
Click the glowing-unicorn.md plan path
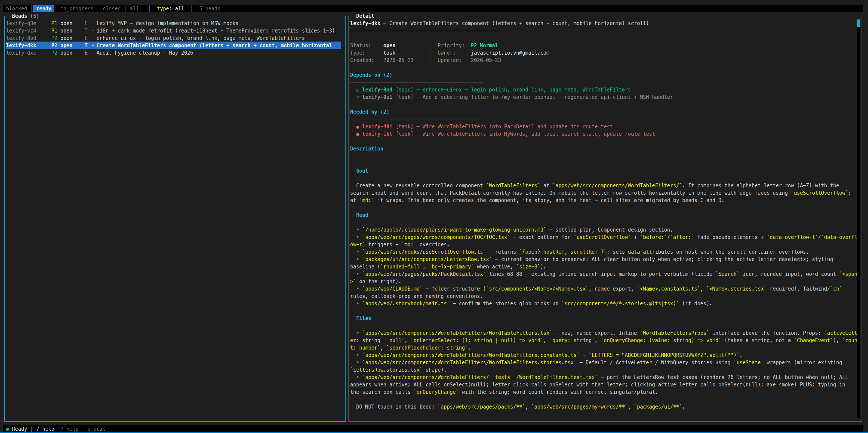point(454,230)
